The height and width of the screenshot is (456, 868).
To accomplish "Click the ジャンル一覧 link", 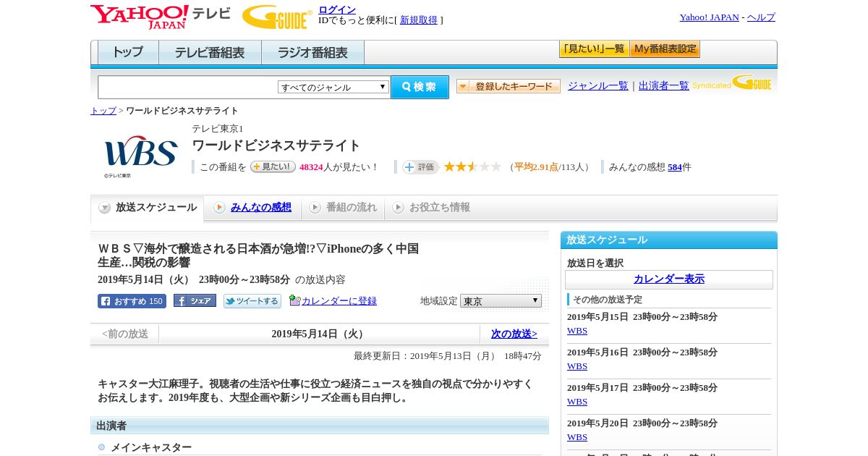I will click(x=598, y=85).
